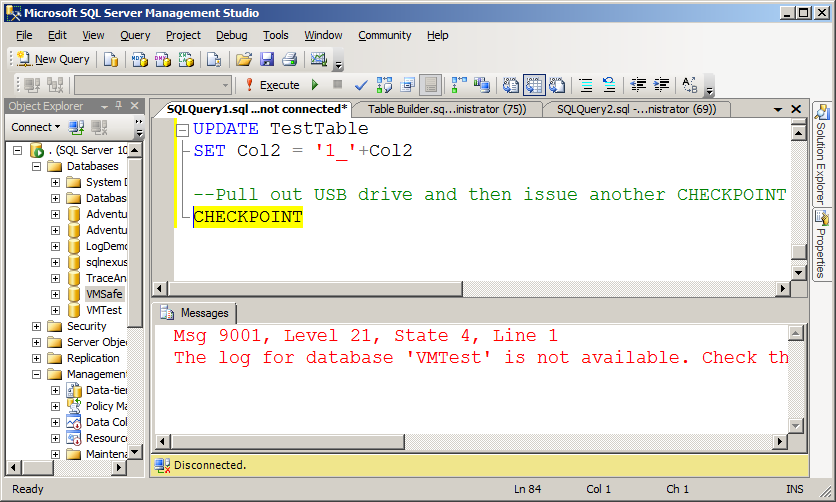The image size is (836, 502).
Task: Collapse the Databases folder node
Action: coord(36,166)
